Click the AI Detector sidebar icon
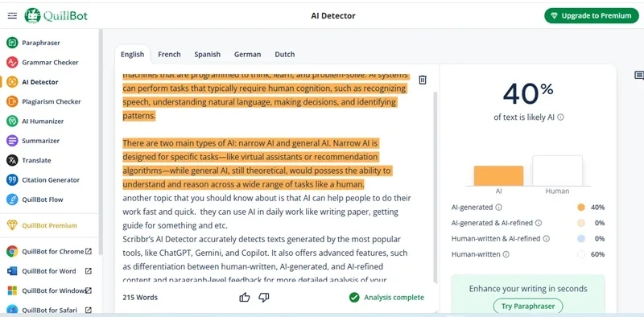 coord(12,82)
